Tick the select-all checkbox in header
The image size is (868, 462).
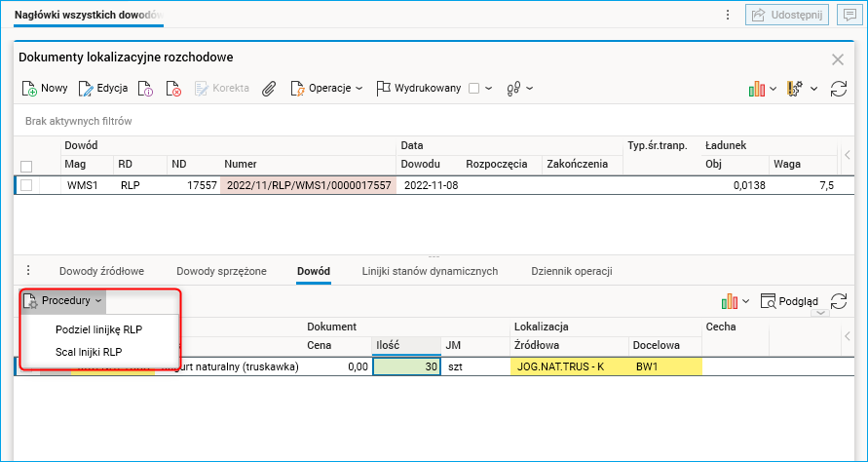click(x=27, y=165)
